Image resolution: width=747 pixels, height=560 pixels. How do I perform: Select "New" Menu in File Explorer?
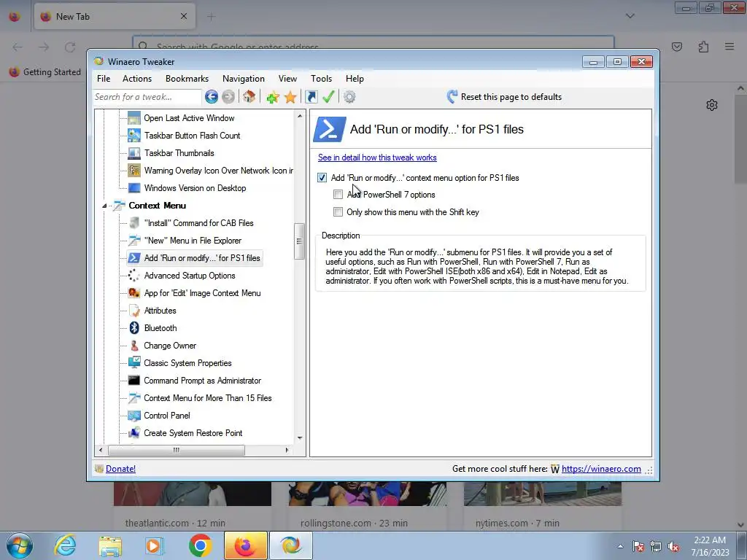(193, 241)
